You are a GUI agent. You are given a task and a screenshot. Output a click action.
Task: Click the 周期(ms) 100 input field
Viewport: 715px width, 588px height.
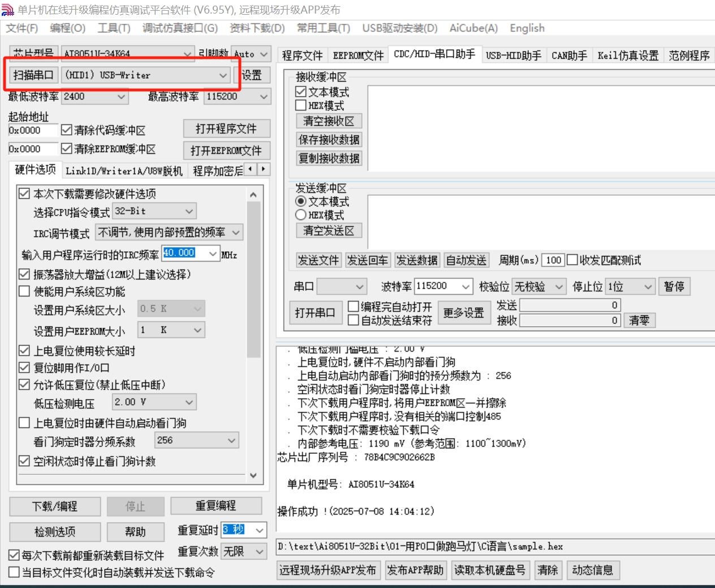tap(553, 260)
